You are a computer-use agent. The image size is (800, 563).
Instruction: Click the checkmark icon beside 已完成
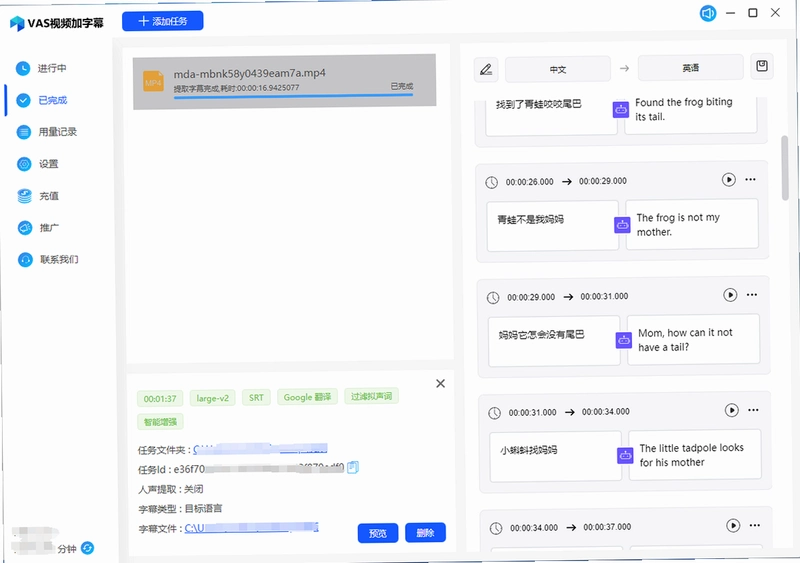[23, 100]
